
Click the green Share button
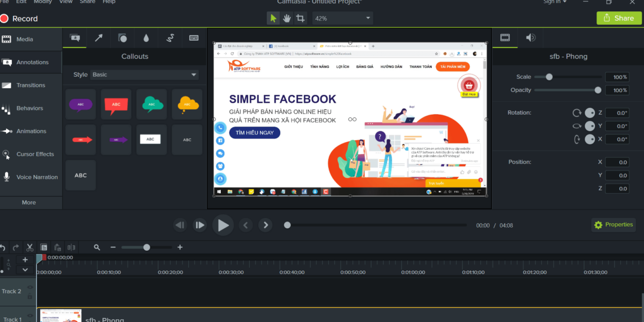[619, 18]
